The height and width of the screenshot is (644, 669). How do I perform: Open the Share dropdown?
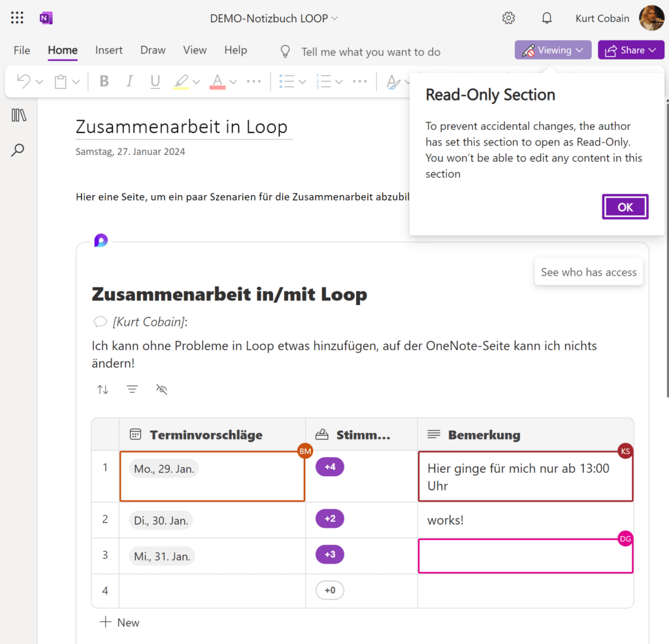(x=631, y=50)
